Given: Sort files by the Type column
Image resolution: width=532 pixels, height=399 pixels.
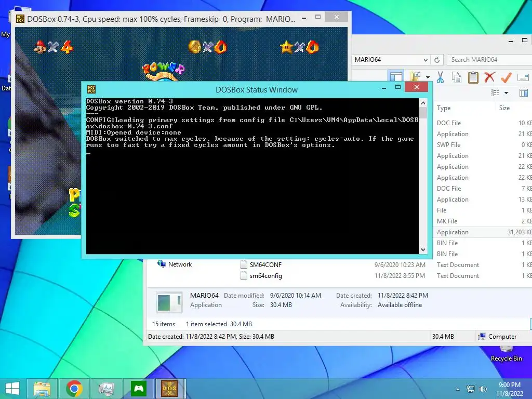Looking at the screenshot, I should click(x=444, y=108).
